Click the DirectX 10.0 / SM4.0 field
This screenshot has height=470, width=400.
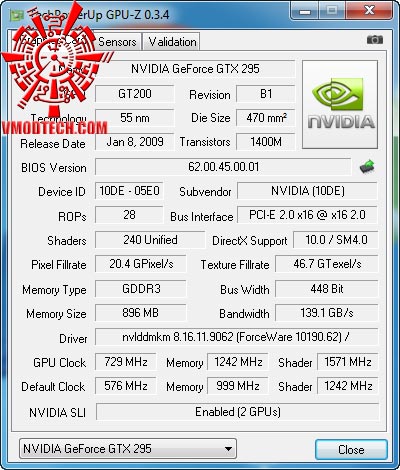pyautogui.click(x=336, y=240)
